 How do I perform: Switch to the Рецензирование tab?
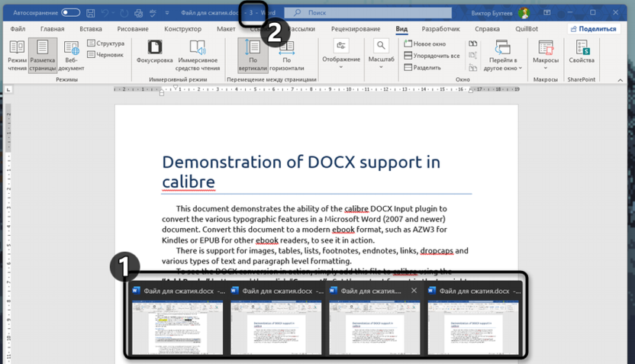coord(356,29)
